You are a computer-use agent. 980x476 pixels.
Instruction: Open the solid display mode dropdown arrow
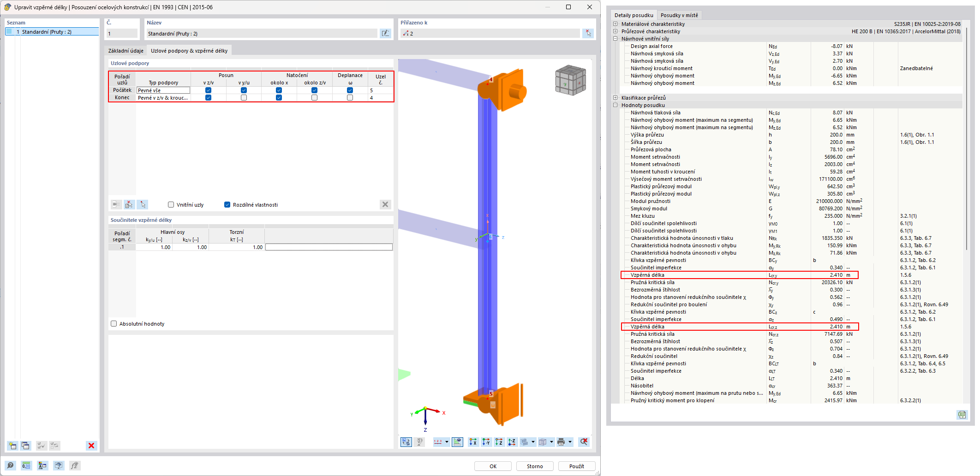(533, 442)
